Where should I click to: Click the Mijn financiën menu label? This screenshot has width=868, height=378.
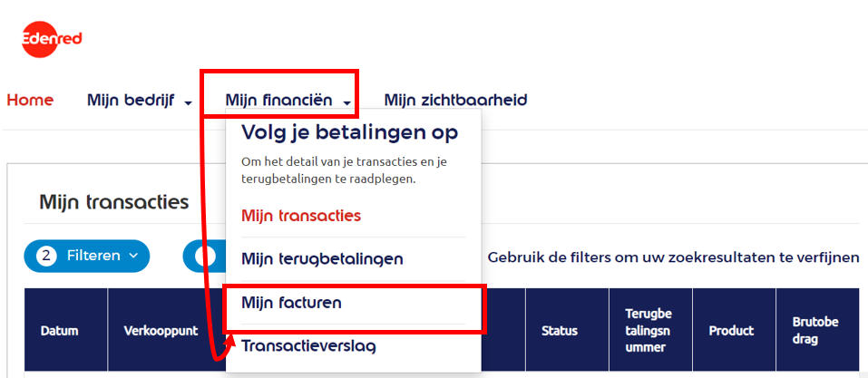click(278, 100)
